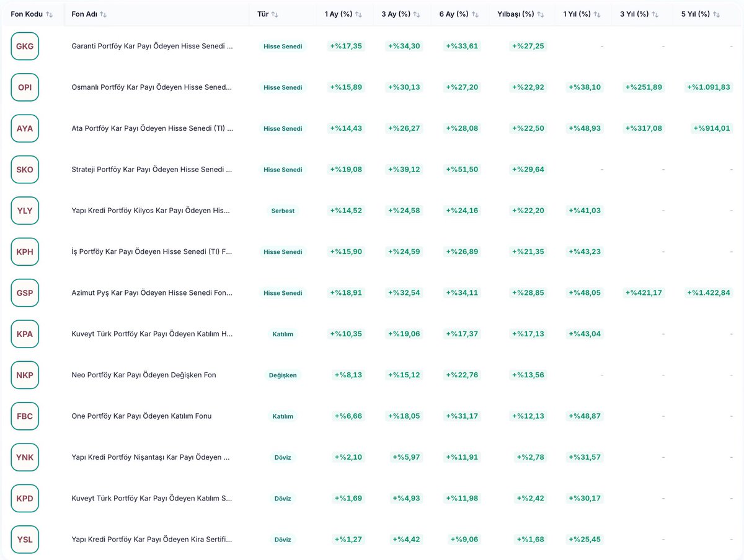Click the +%29,64 year-to-date value
744x560 pixels.
528,170
